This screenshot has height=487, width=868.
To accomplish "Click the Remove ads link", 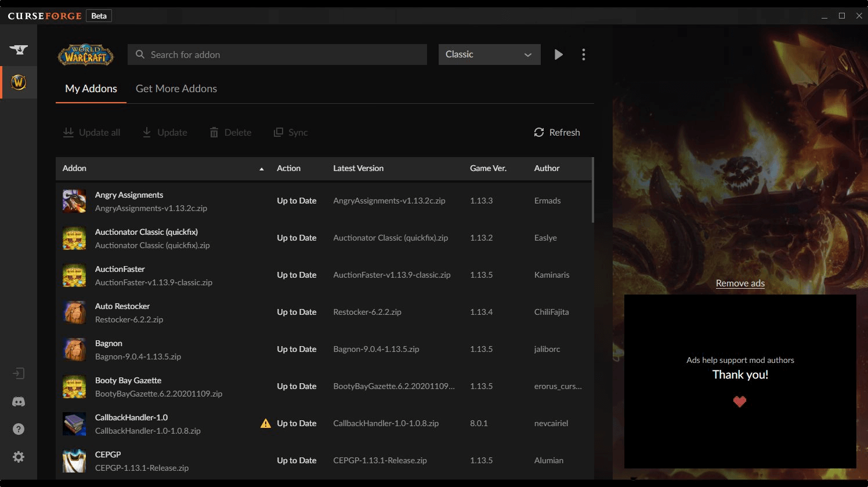I will coord(740,283).
